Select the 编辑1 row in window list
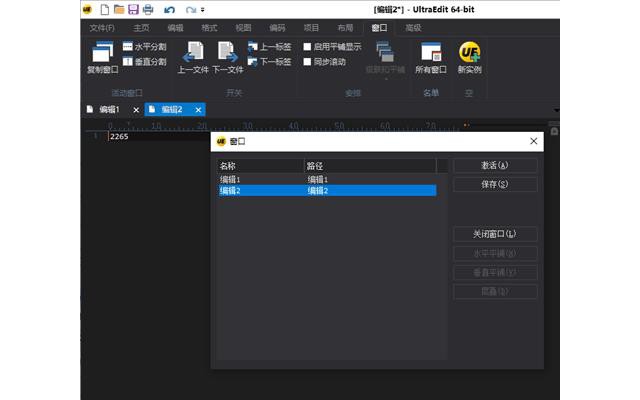 [327, 179]
